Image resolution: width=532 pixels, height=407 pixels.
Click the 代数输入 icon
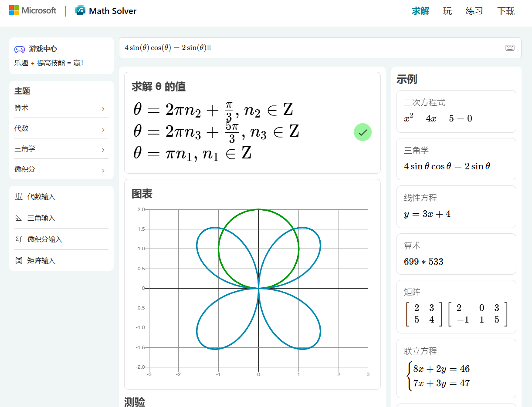[19, 197]
